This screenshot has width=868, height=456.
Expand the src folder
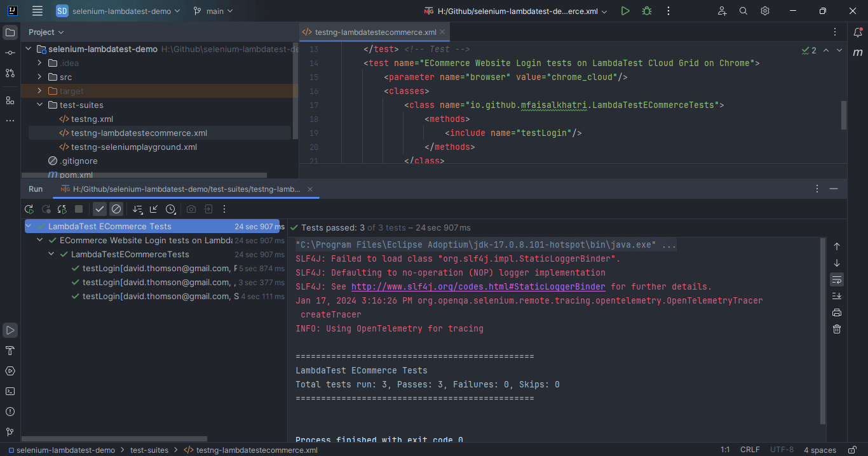point(39,77)
